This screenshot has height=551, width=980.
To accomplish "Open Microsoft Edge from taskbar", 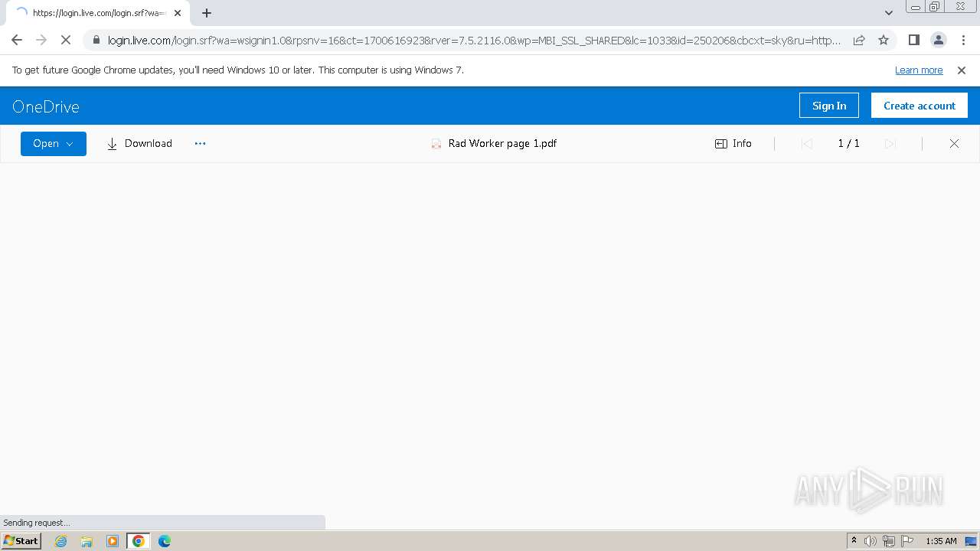I will click(x=165, y=541).
